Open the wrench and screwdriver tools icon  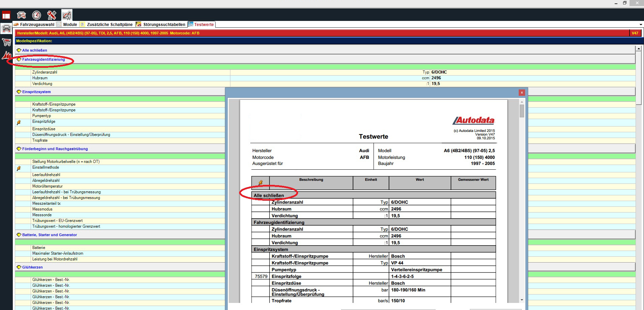52,15
